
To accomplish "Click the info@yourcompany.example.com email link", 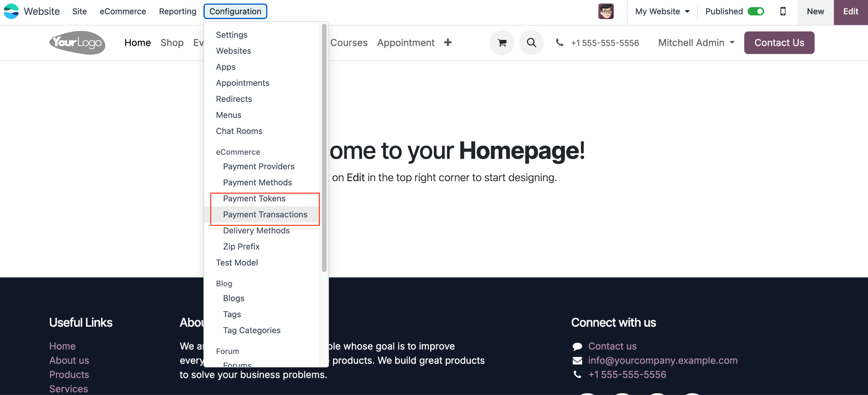I will tap(663, 361).
